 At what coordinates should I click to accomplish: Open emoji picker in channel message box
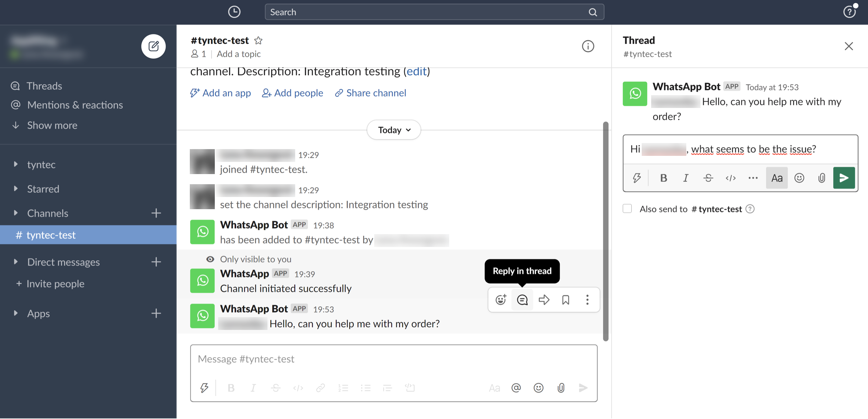[538, 388]
